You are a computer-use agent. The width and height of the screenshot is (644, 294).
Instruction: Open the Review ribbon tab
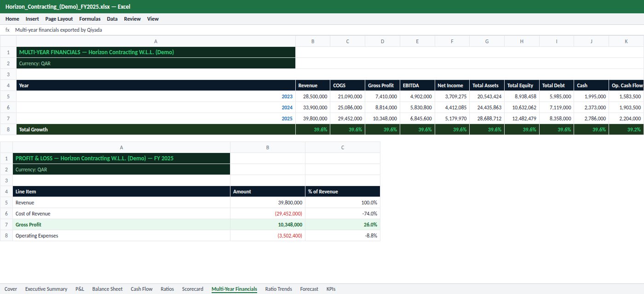(132, 19)
